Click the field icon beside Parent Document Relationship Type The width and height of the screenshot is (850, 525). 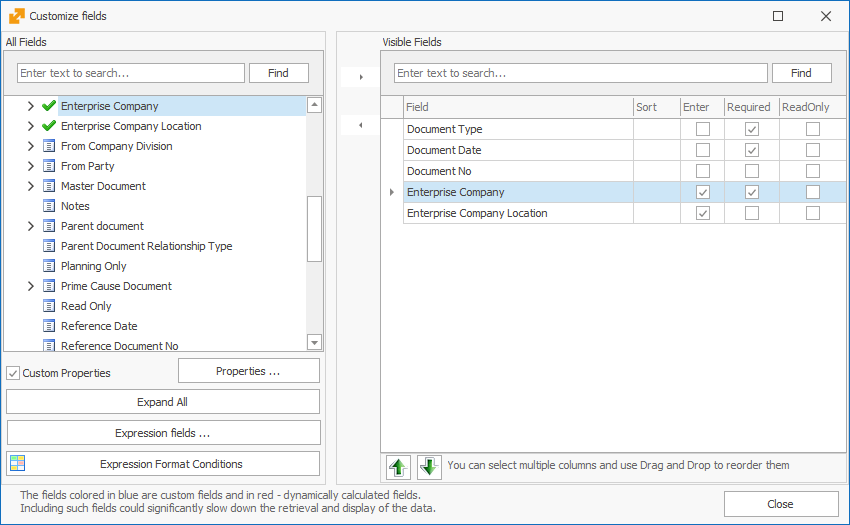coord(49,246)
